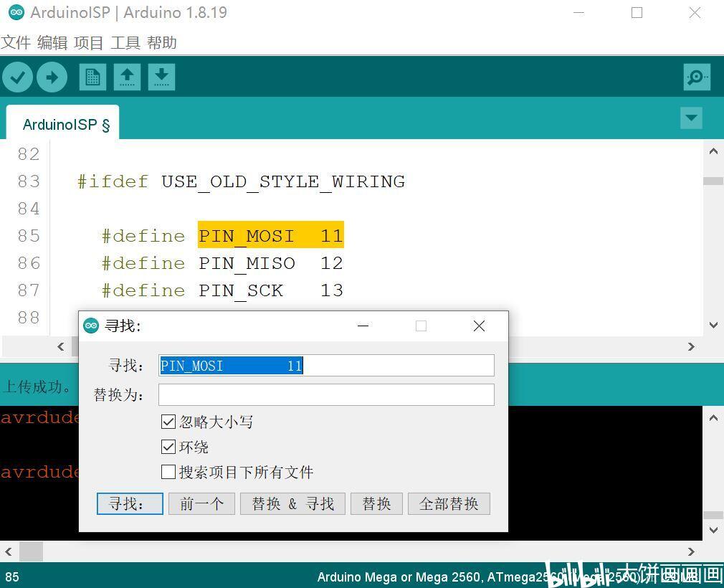
Task: Open a sketch with up-arrow icon
Action: tap(127, 77)
